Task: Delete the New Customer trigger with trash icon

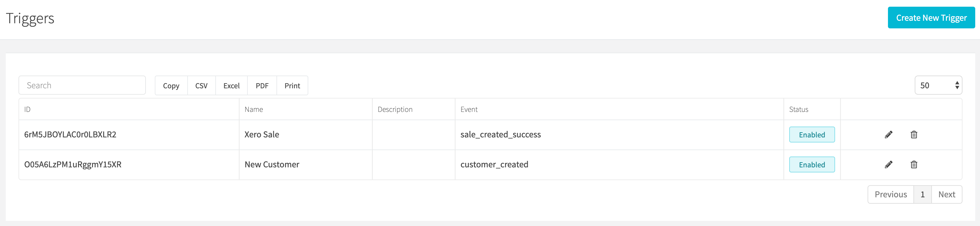Action: tap(914, 165)
